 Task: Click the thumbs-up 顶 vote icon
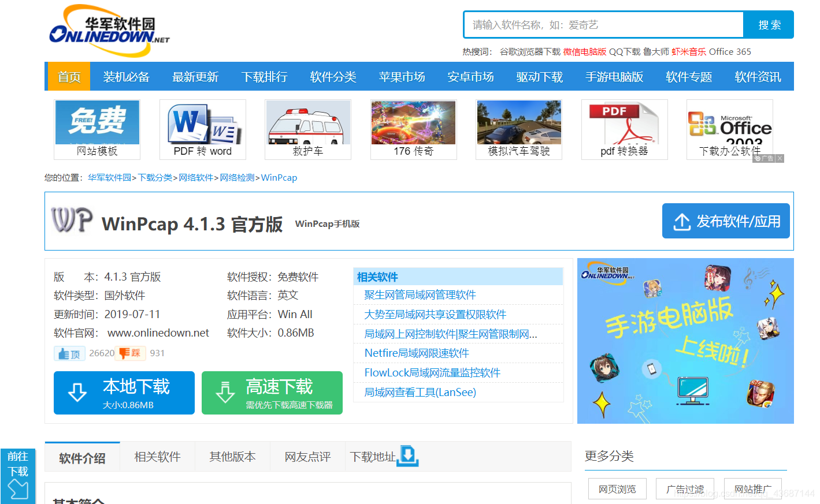[69, 353]
